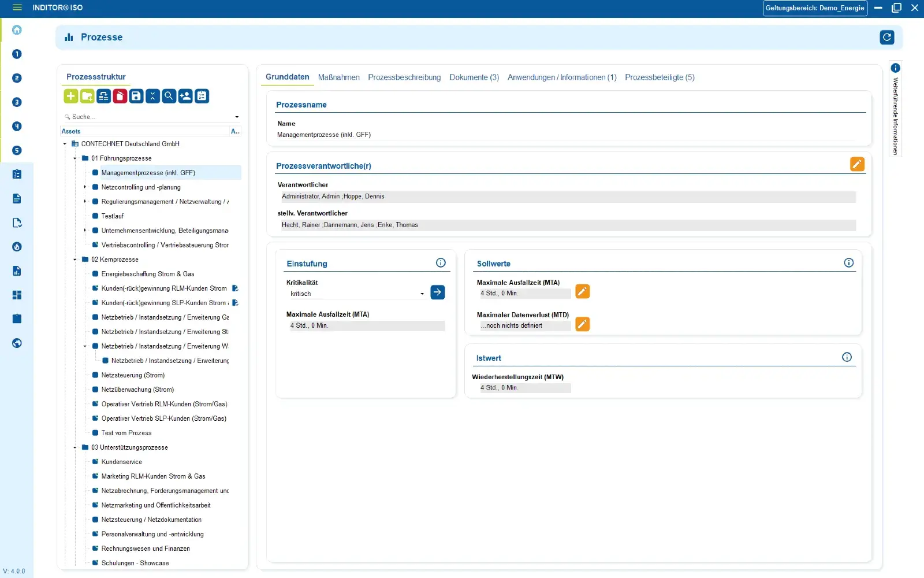Save changes using the floppy disk icon
The image size is (924, 578).
click(136, 96)
